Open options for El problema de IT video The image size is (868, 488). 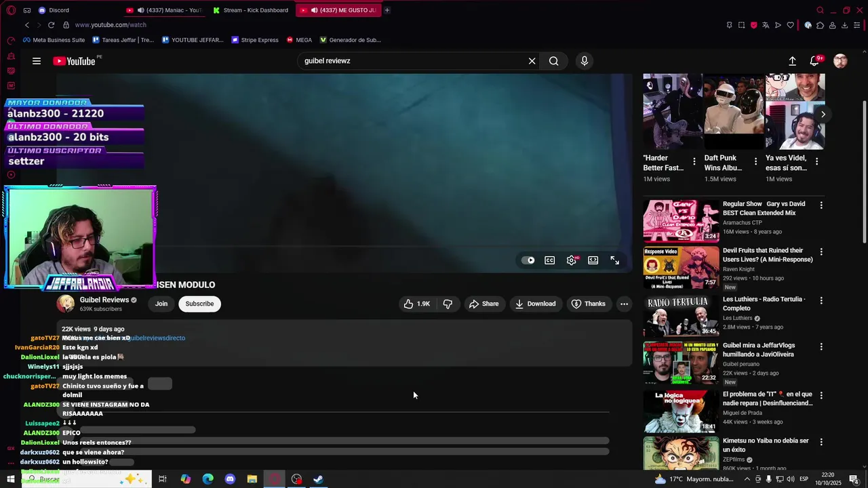coord(821,394)
